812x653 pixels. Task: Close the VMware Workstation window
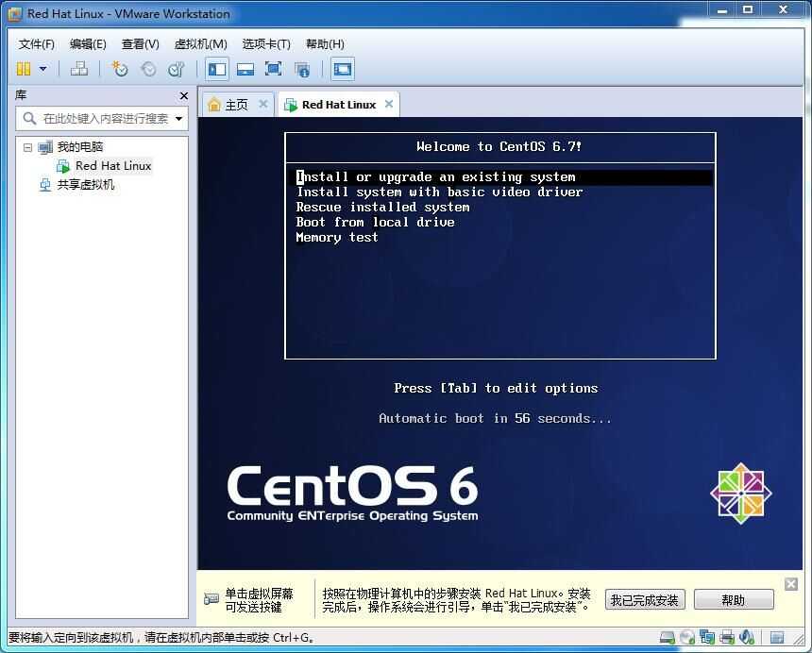[x=784, y=9]
